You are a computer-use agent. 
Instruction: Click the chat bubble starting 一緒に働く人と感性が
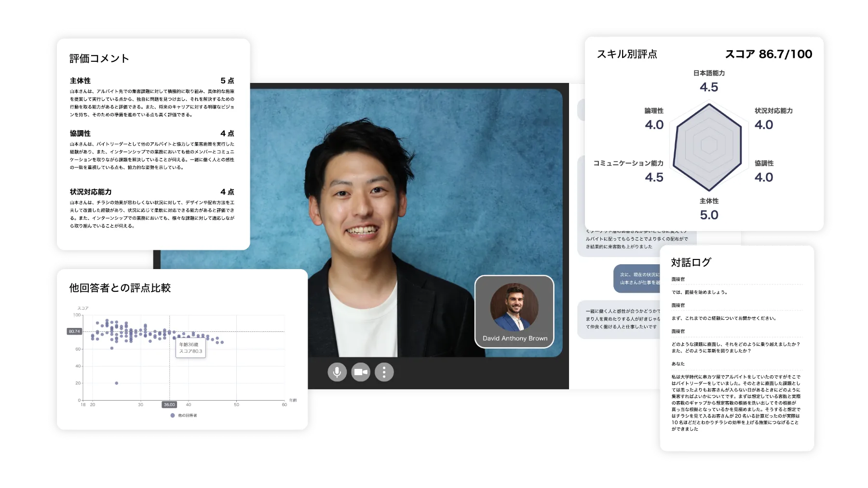point(619,319)
